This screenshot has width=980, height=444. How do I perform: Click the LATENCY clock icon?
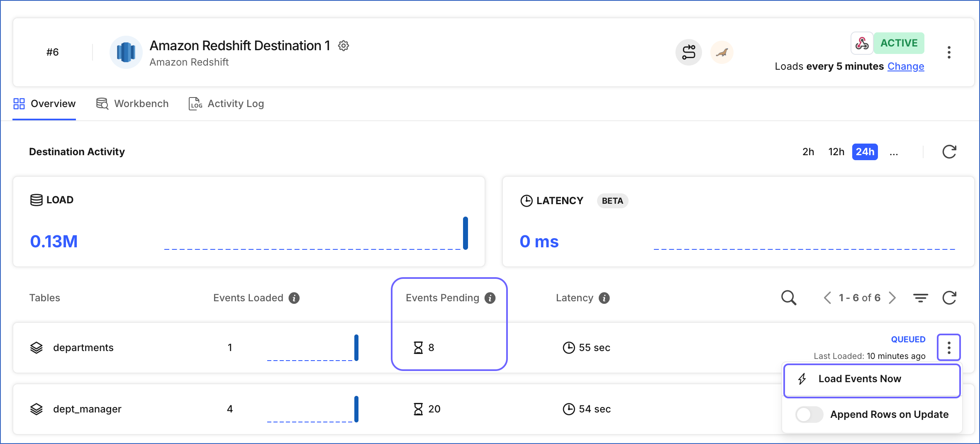click(x=527, y=201)
